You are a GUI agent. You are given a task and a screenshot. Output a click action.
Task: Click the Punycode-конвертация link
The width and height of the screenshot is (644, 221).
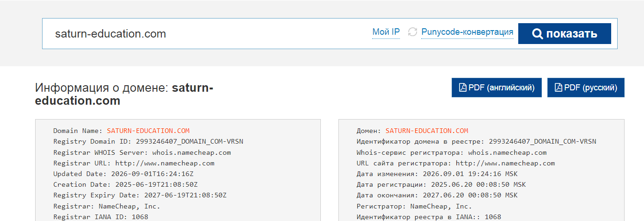(467, 32)
